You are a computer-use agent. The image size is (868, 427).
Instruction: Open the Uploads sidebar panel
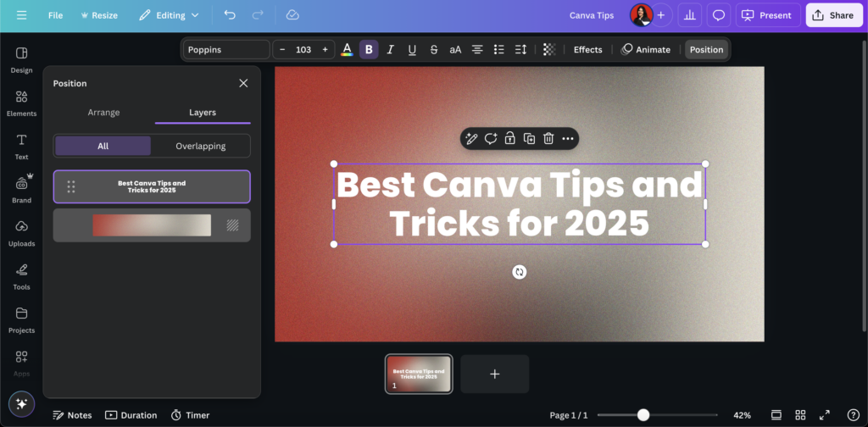point(21,234)
